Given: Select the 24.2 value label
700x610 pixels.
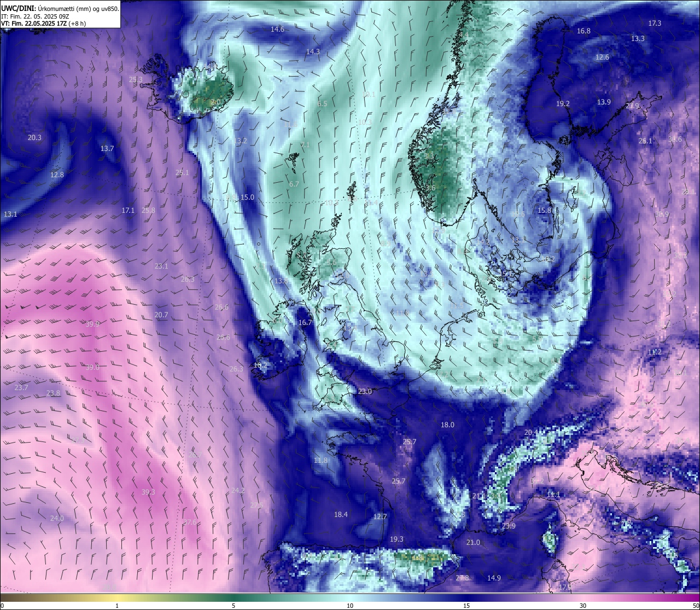Looking at the screenshot, I should pyautogui.click(x=238, y=490).
